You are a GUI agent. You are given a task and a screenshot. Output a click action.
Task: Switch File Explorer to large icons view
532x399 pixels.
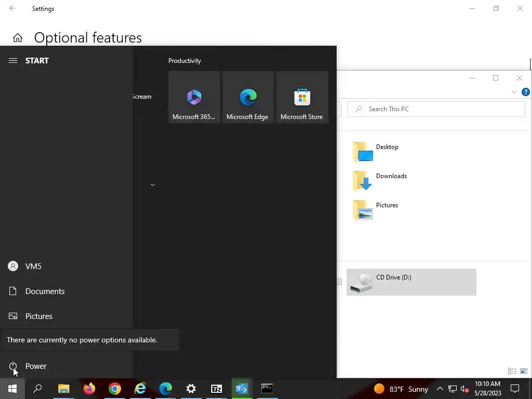click(x=524, y=371)
